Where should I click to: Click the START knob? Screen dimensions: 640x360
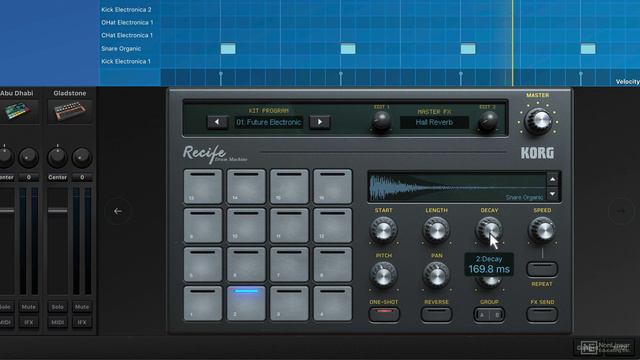pyautogui.click(x=383, y=230)
